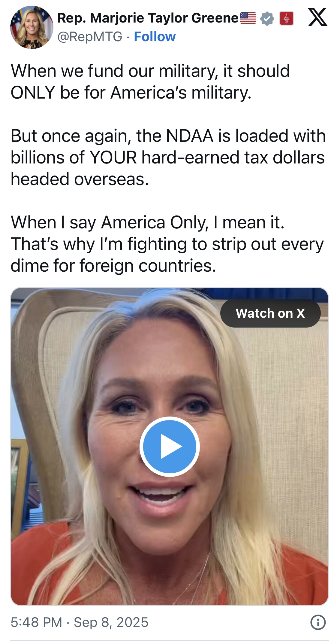
Task: Open the X logo link
Action: tap(317, 17)
